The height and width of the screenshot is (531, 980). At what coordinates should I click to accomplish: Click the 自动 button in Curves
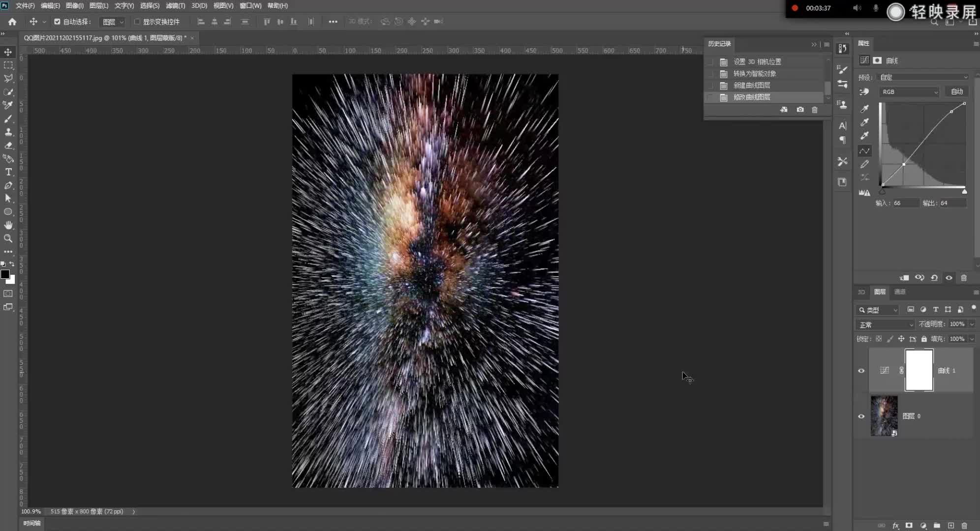(x=956, y=91)
